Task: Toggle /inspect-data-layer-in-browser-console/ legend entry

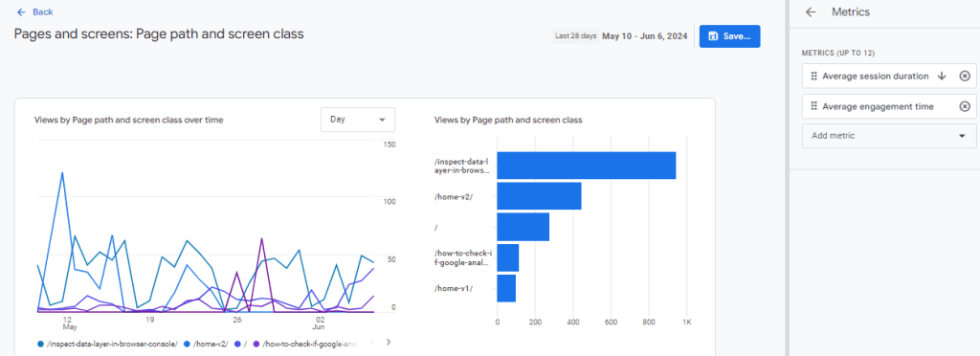Action: coord(107,344)
